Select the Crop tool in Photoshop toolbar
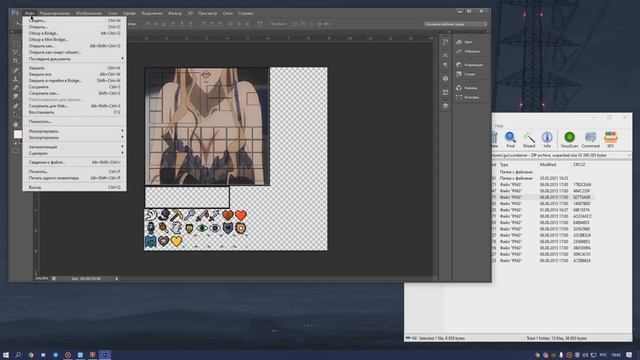640x360 pixels. pyautogui.click(x=16, y=60)
